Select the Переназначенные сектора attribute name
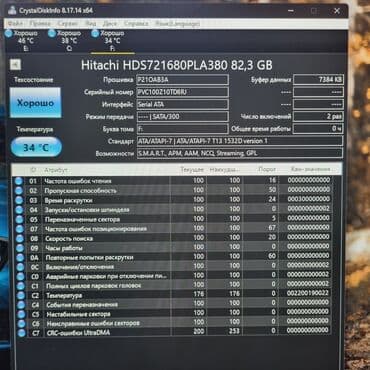Viewport: 370px width, 370px height. (82, 219)
